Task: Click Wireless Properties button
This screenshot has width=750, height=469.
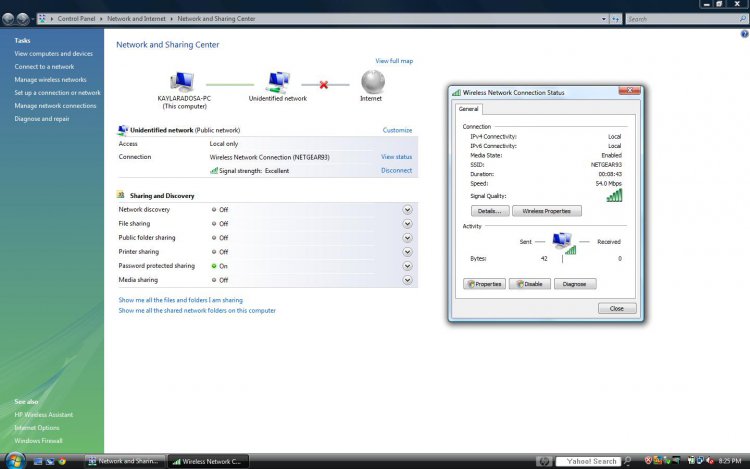Action: tap(547, 211)
